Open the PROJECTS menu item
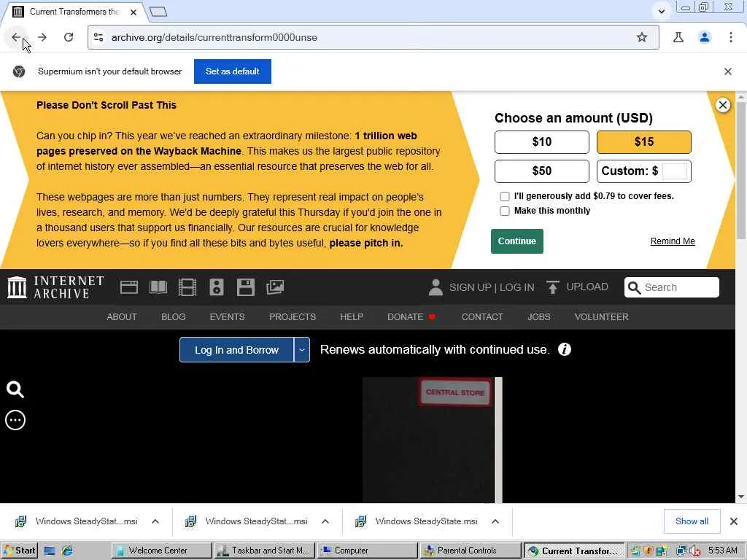Screen dimensions: 747x560 [293, 316]
